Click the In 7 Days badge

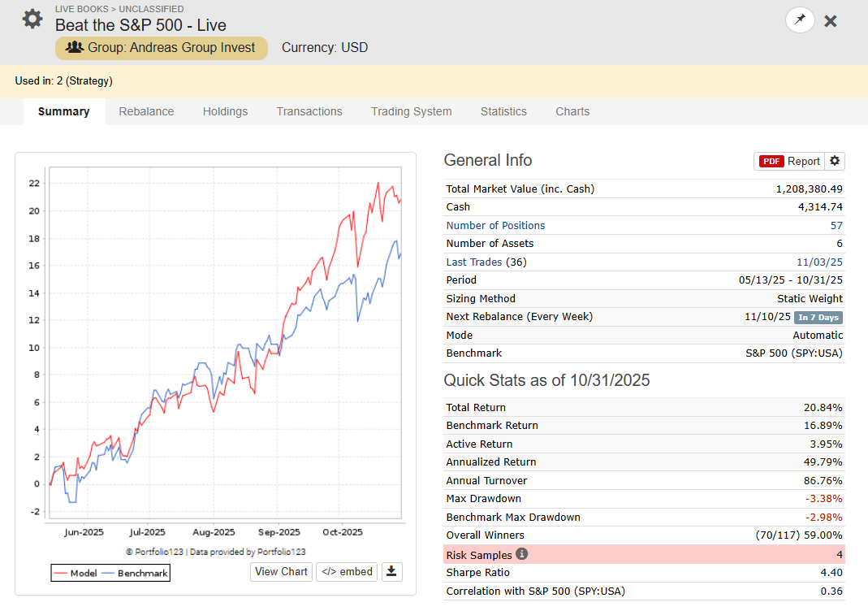(x=818, y=318)
